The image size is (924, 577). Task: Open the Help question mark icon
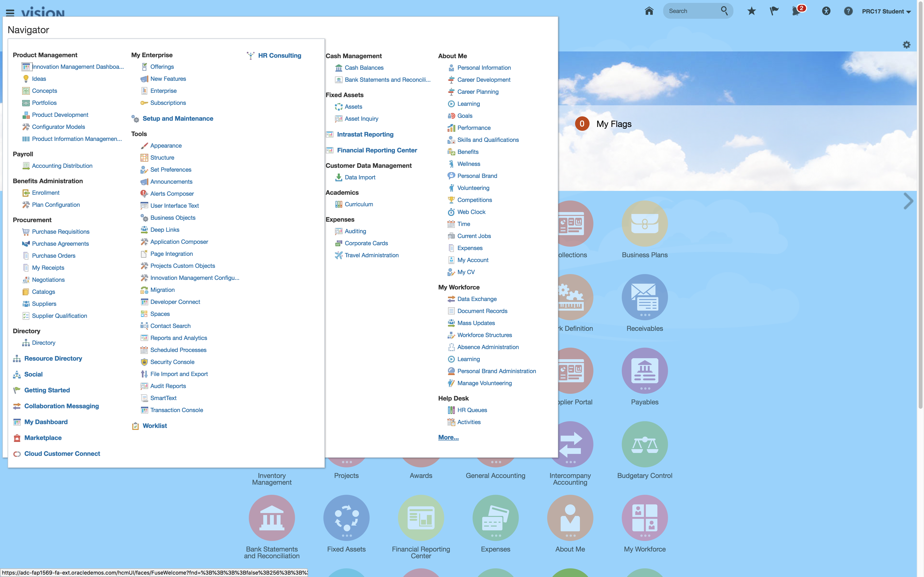click(x=848, y=11)
